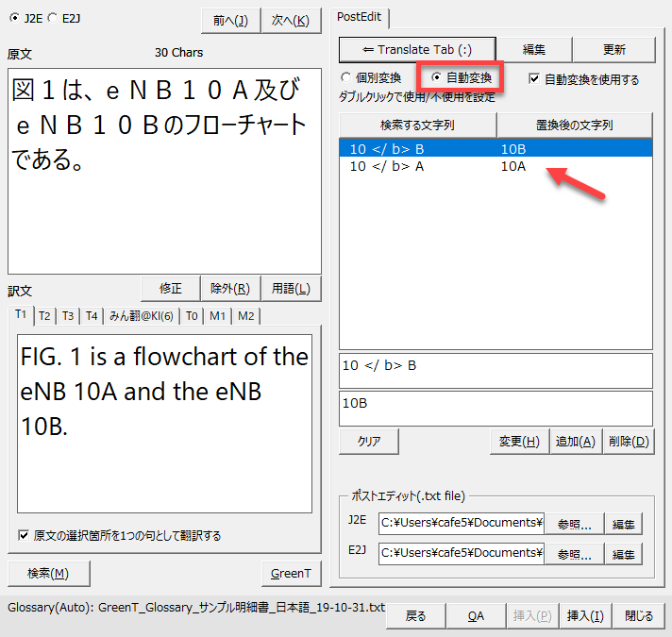Click the 検索する文字列 column header
The height and width of the screenshot is (637, 672).
417,125
